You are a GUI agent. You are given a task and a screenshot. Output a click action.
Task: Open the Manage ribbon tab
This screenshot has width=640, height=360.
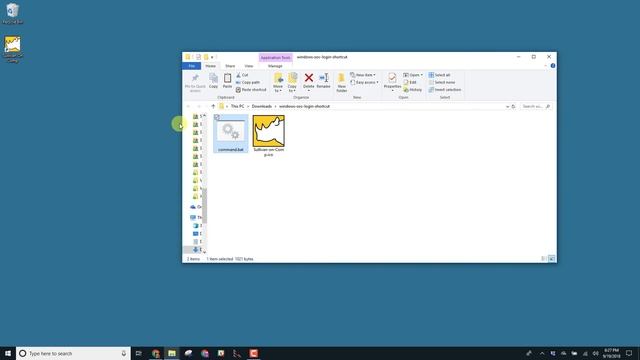tap(275, 66)
